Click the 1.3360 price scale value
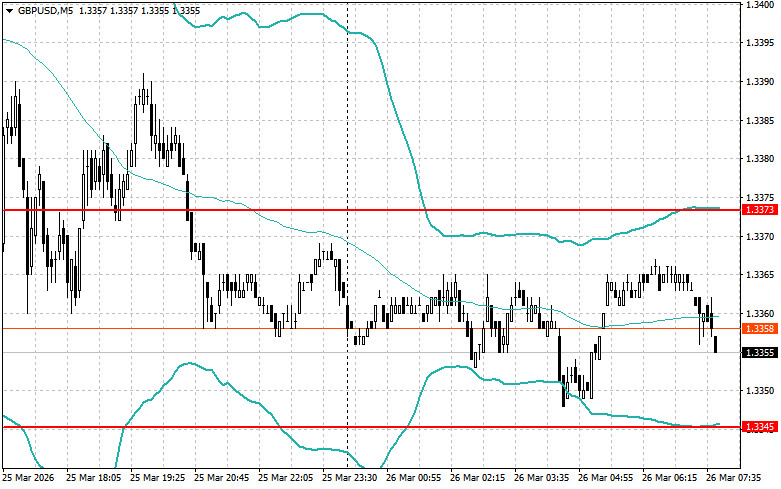The width and height of the screenshot is (781, 489). pos(760,314)
